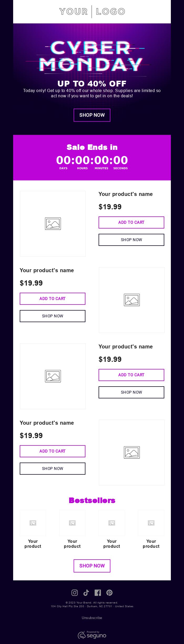Select the last Bestsellers product thumbnail
This screenshot has height=644, width=184.
tap(151, 523)
